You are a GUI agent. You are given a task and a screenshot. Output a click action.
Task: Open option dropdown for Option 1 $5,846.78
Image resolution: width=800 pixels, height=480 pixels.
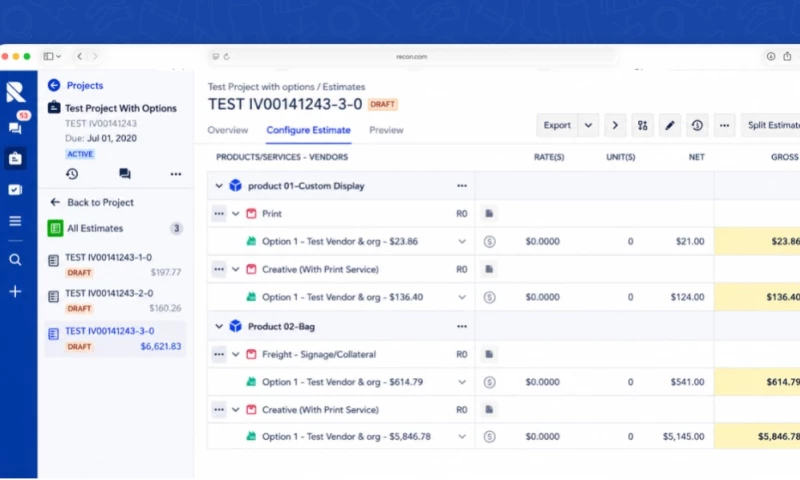[x=462, y=437]
